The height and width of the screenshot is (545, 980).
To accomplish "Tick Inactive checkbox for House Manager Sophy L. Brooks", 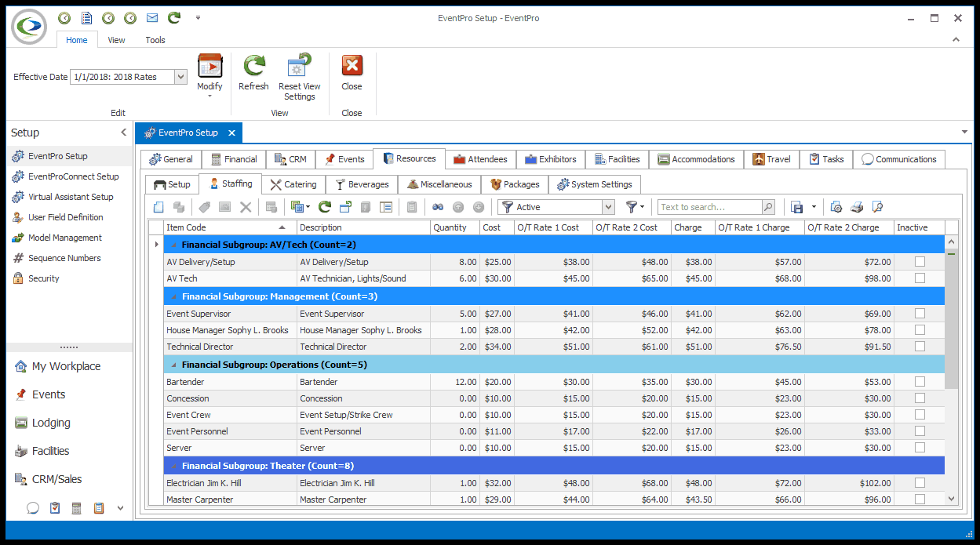I will coord(920,330).
